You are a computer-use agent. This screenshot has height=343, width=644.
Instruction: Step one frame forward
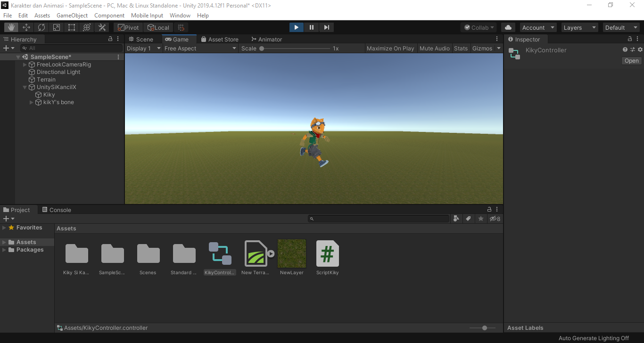coord(326,27)
